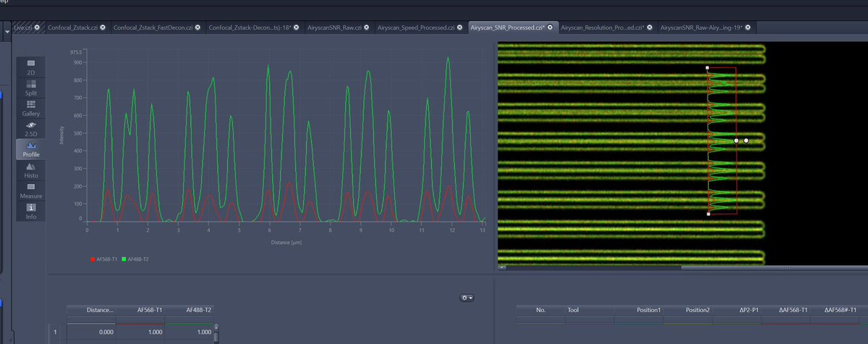Click the AF488-T2 green legend entry
Image resolution: width=868 pixels, height=344 pixels.
pyautogui.click(x=136, y=259)
